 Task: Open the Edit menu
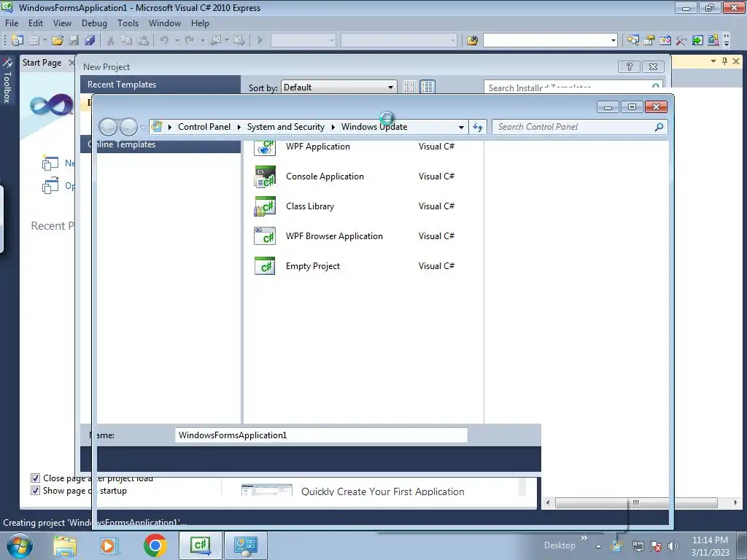[36, 23]
